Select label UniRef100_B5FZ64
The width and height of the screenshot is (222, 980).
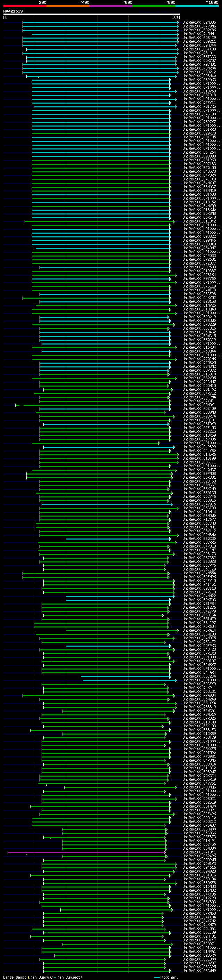point(199,153)
